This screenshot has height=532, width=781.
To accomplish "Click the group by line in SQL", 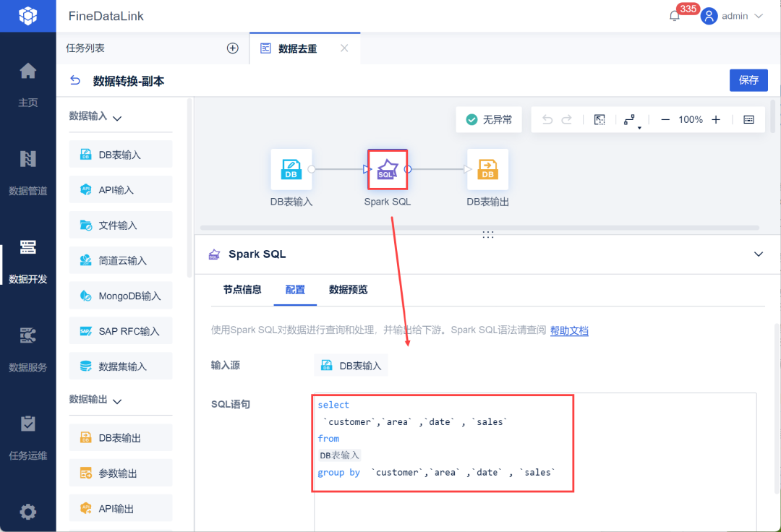I will point(436,472).
